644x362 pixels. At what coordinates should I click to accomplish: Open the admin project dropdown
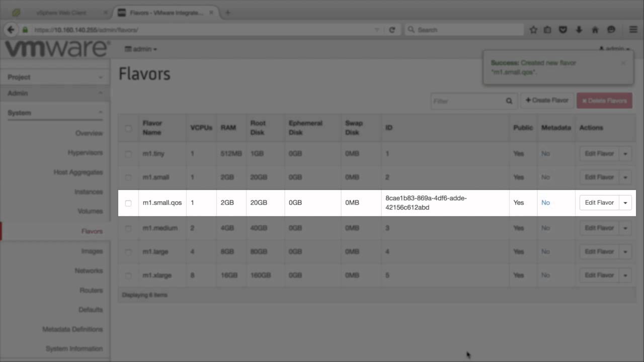coord(141,49)
